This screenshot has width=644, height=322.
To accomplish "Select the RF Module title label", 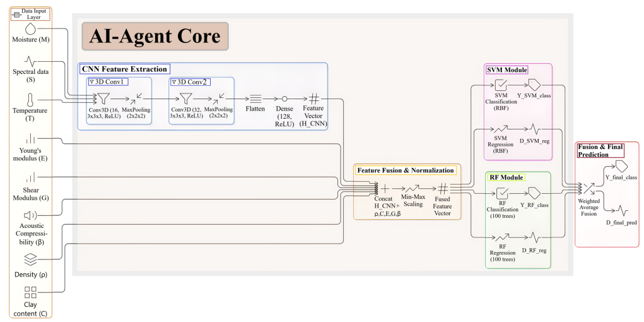I will (x=505, y=177).
